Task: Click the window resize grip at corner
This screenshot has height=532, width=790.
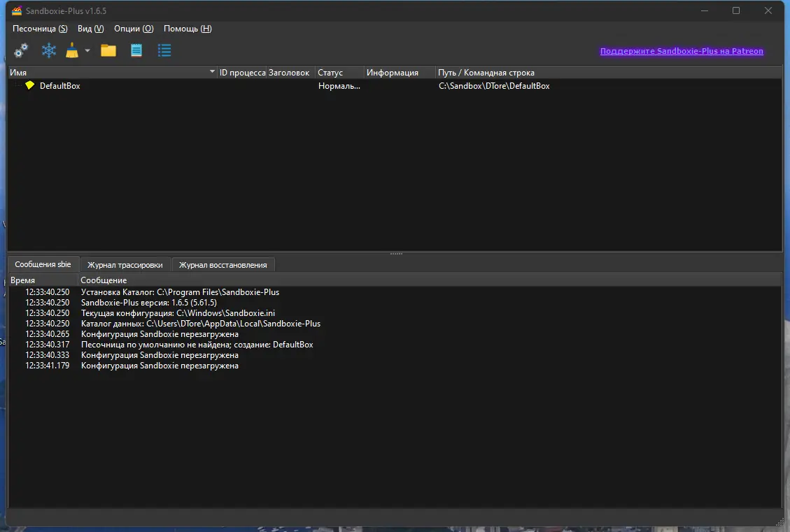Action: click(x=782, y=522)
